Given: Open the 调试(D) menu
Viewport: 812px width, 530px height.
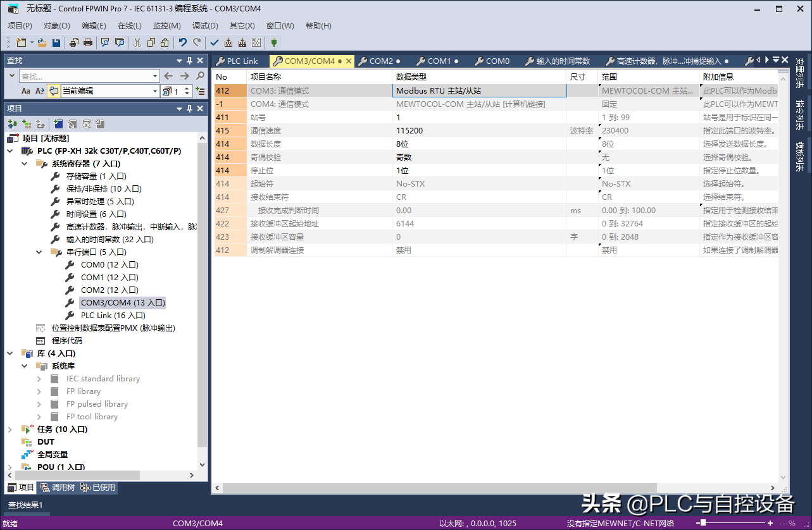Looking at the screenshot, I should coord(204,26).
